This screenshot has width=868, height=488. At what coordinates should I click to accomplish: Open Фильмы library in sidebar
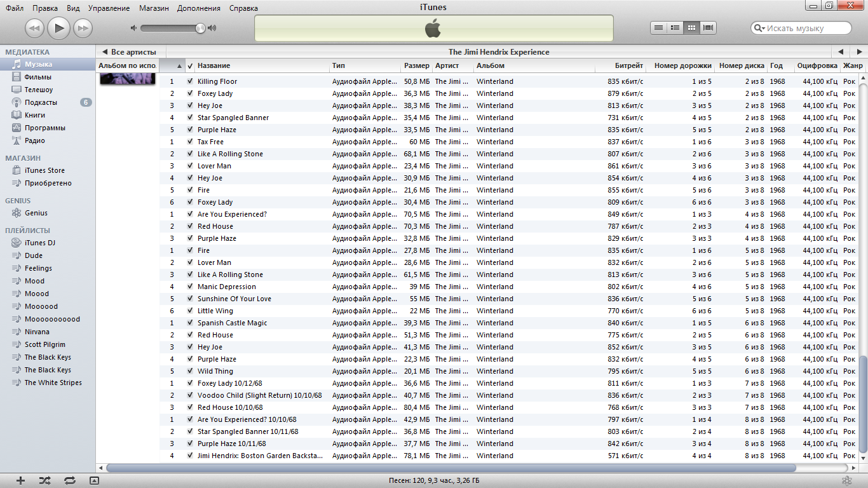tap(48, 77)
